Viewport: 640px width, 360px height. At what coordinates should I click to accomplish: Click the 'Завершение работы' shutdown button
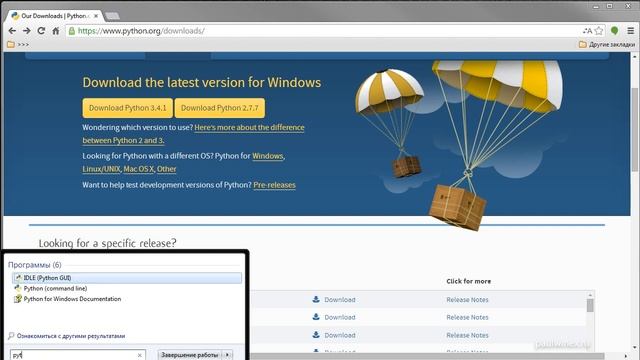pos(190,355)
